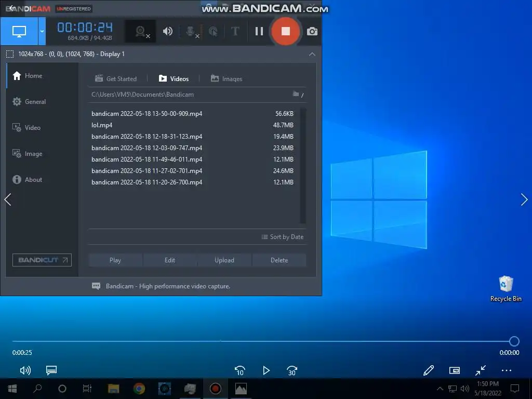Click the text overlay T icon
Viewport: 532px width, 399px height.
pyautogui.click(x=235, y=31)
